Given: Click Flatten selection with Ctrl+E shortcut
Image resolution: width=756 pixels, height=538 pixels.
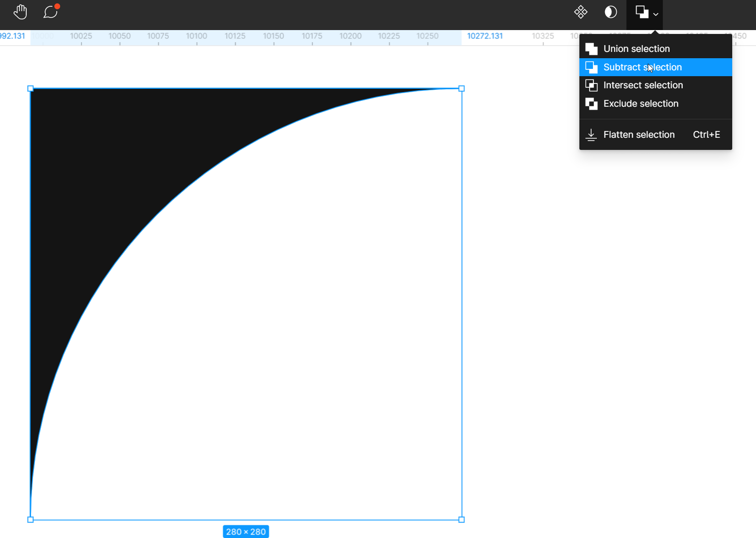Looking at the screenshot, I should point(639,135).
